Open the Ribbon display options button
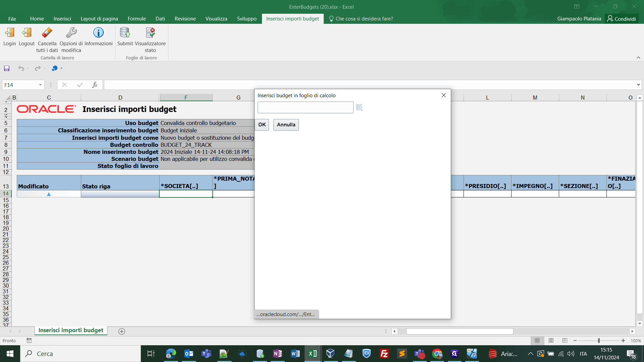The image size is (644, 362). (577, 6)
